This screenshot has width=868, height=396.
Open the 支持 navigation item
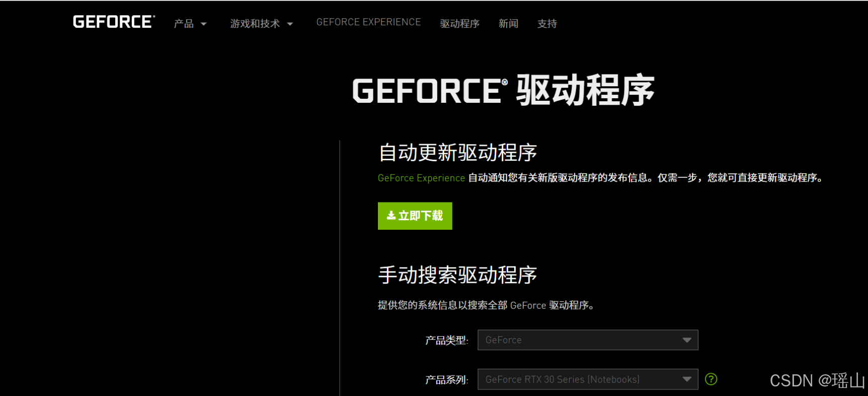tap(547, 24)
